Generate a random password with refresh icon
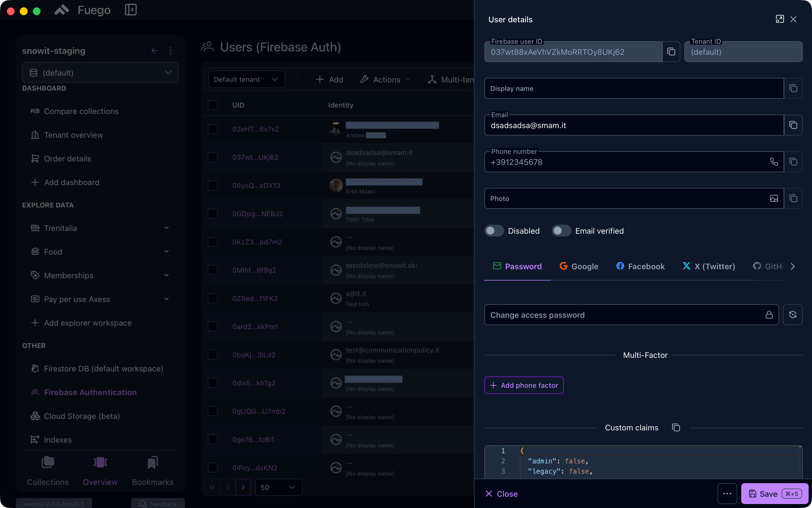 (793, 315)
